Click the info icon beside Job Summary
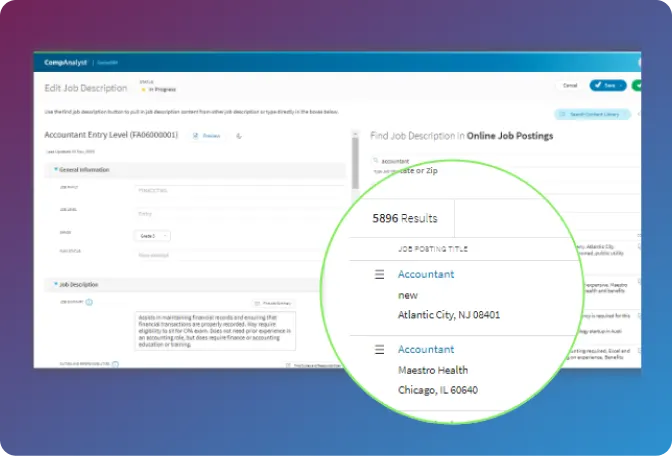Screen dimensions: 672x456 click(89, 301)
